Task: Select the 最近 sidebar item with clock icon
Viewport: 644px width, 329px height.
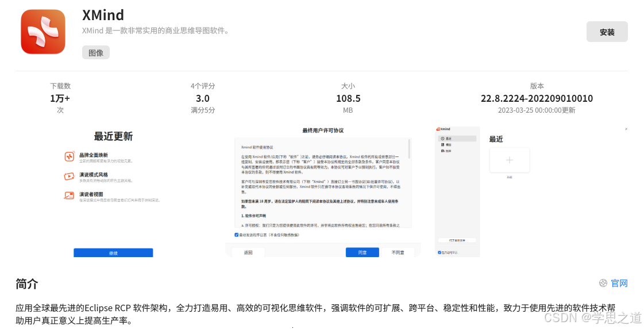Action: click(x=457, y=139)
